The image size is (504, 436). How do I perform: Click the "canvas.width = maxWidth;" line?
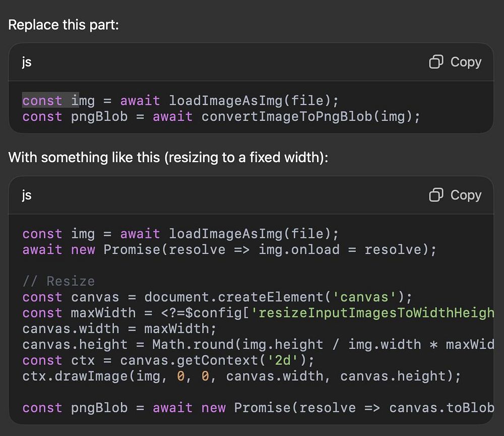tap(119, 329)
